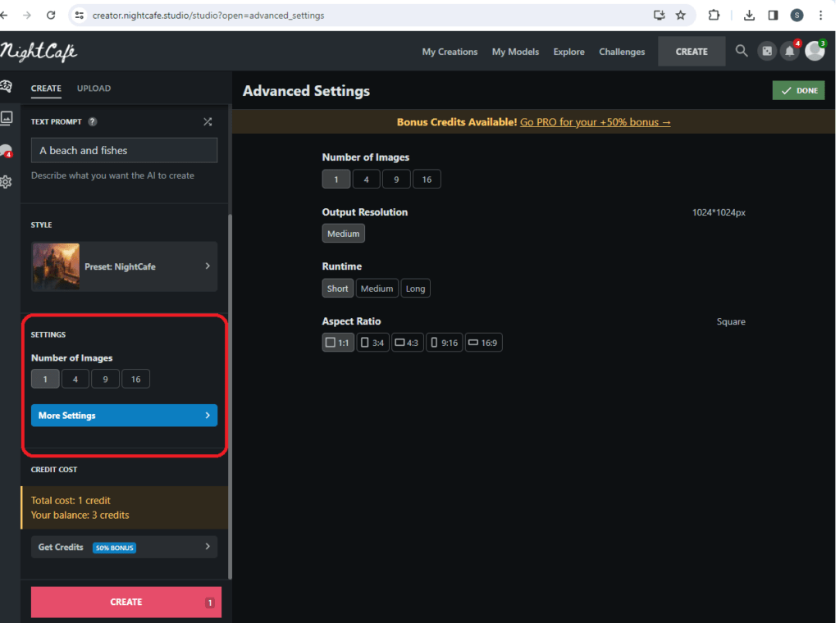
Task: Expand the Get Credits option
Action: point(125,547)
